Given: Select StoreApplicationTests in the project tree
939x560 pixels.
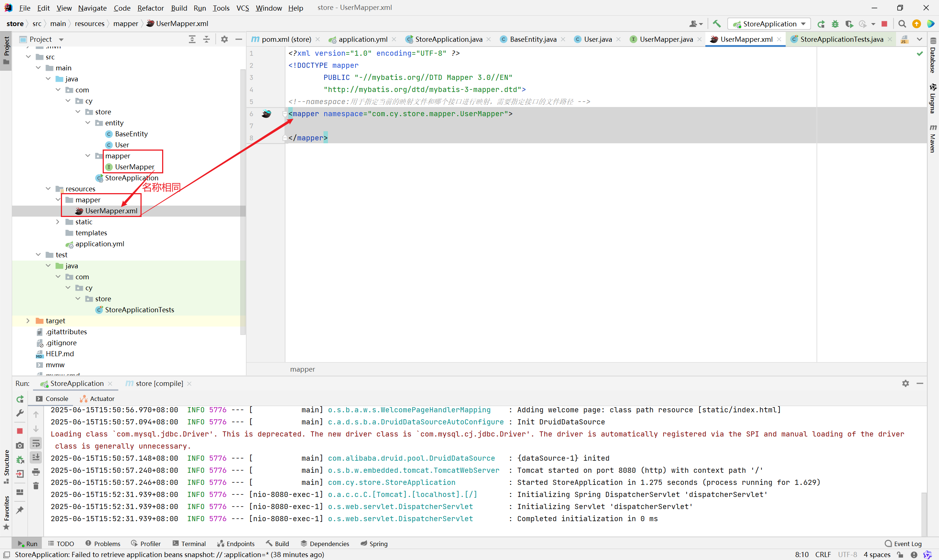Looking at the screenshot, I should (x=139, y=310).
